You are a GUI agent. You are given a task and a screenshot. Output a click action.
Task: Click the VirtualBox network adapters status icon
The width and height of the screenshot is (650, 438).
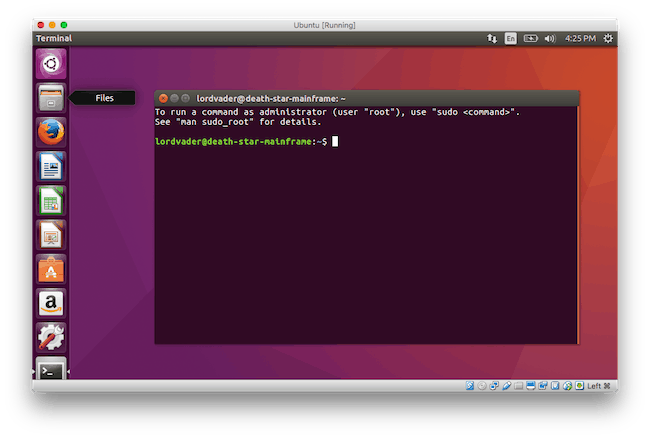[x=494, y=386]
